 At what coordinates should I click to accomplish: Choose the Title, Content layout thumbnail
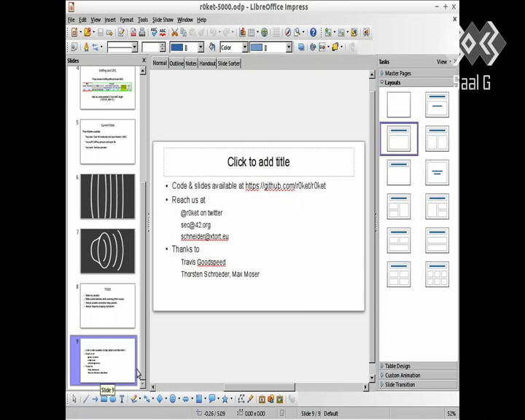[399, 139]
